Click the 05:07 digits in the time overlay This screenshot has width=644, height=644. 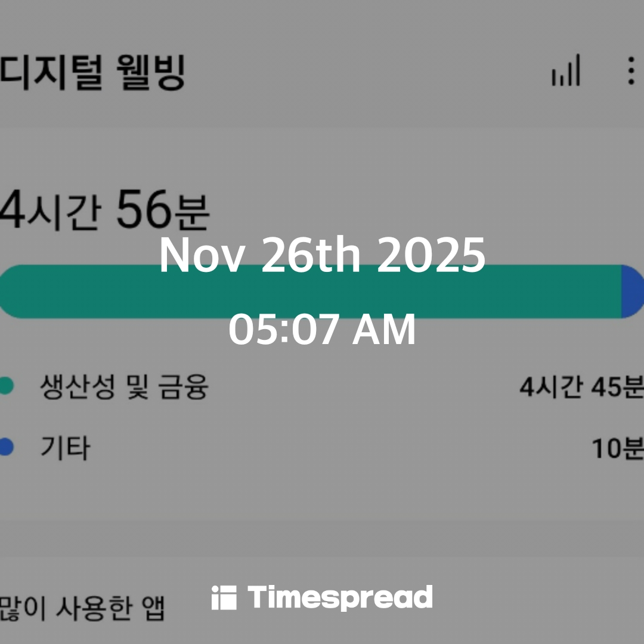283,330
